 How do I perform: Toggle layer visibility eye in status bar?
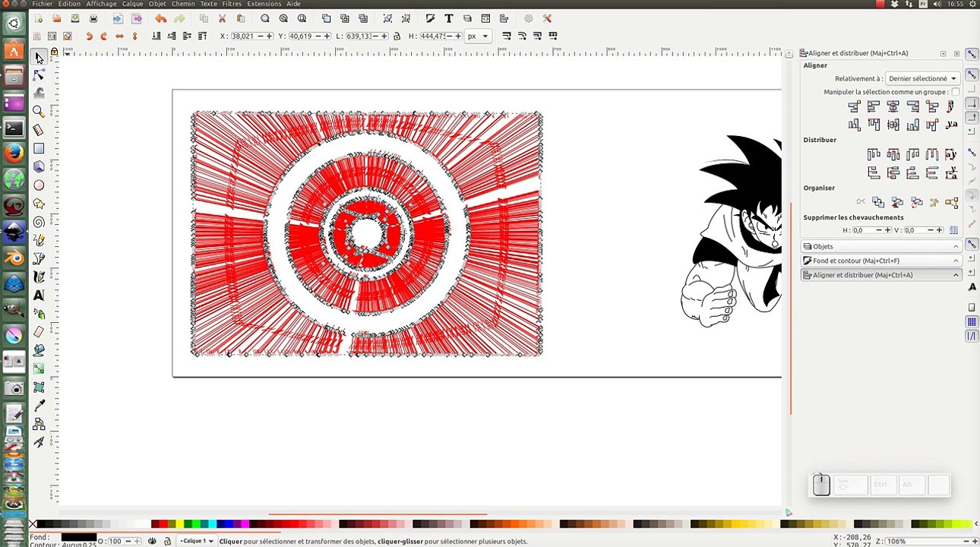click(152, 541)
